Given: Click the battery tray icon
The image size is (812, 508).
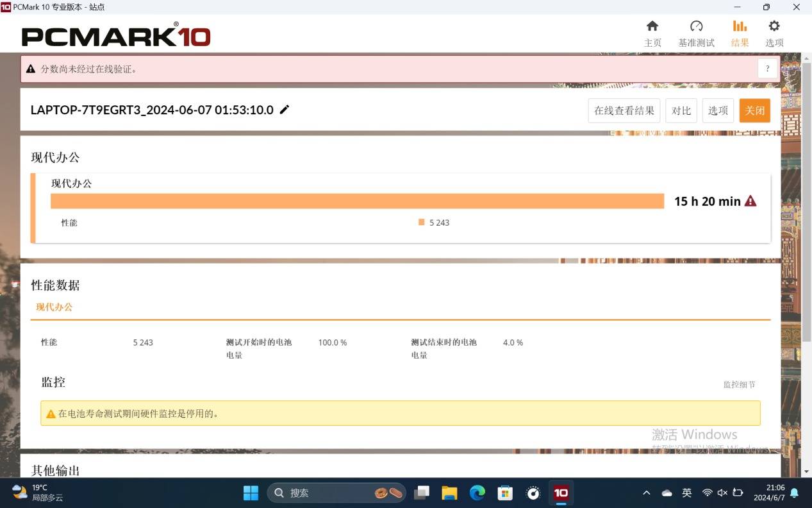Looking at the screenshot, I should 738,493.
